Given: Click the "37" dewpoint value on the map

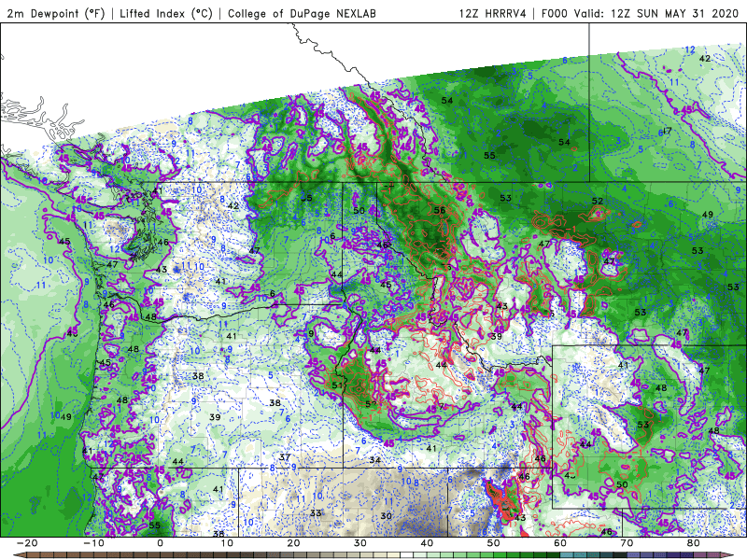Looking at the screenshot, I should [285, 457].
